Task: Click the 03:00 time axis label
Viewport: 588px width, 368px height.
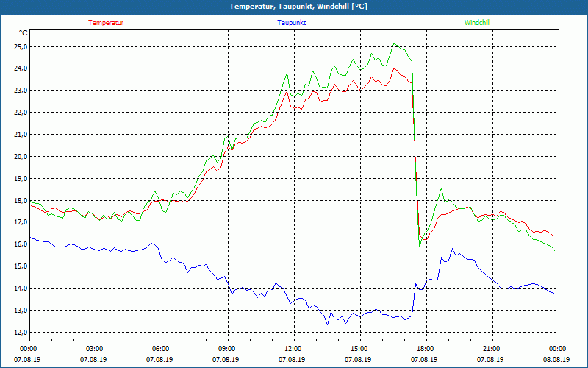Action: [x=94, y=349]
